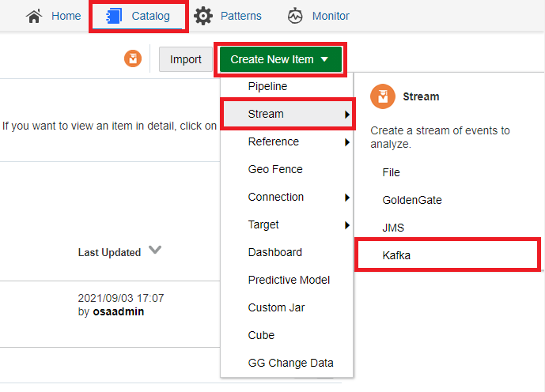Click the orange icon in Stream submenu header
The width and height of the screenshot is (545, 392).
(x=383, y=96)
